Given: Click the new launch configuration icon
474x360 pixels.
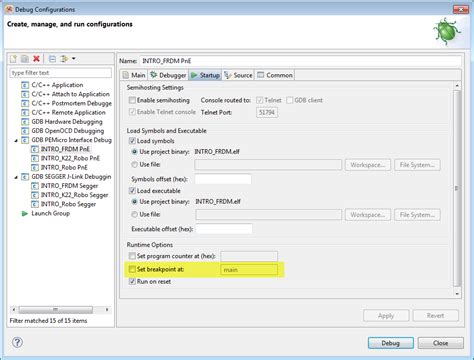Looking at the screenshot, I should pyautogui.click(x=13, y=59).
